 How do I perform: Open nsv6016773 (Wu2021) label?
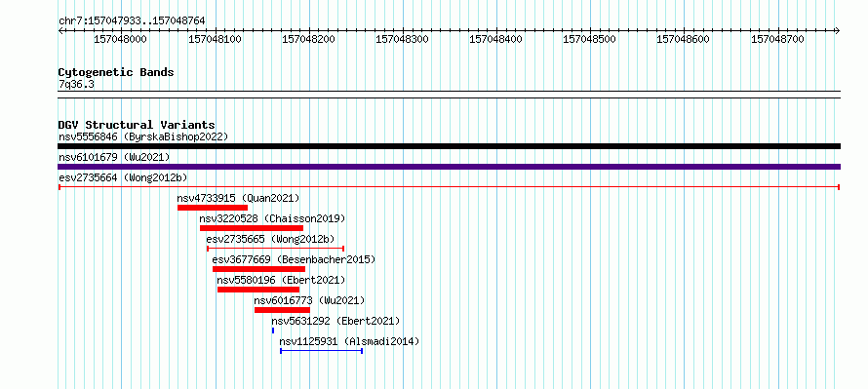pos(309,300)
